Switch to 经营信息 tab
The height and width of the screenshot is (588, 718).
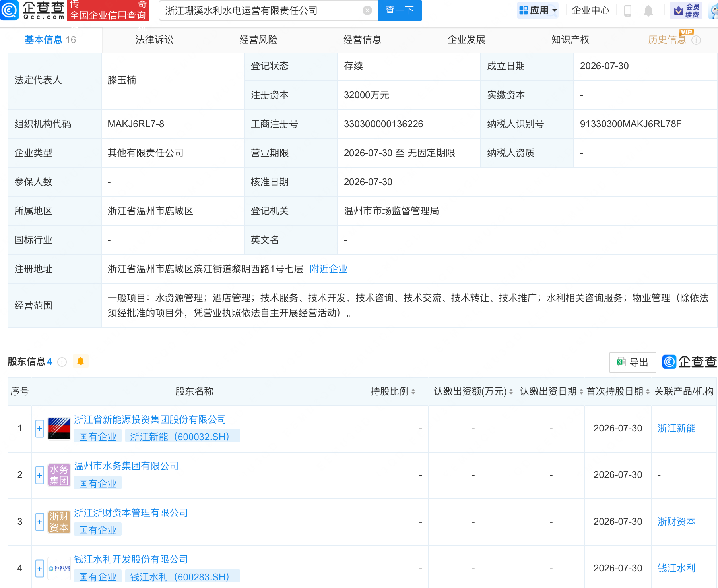coord(362,40)
